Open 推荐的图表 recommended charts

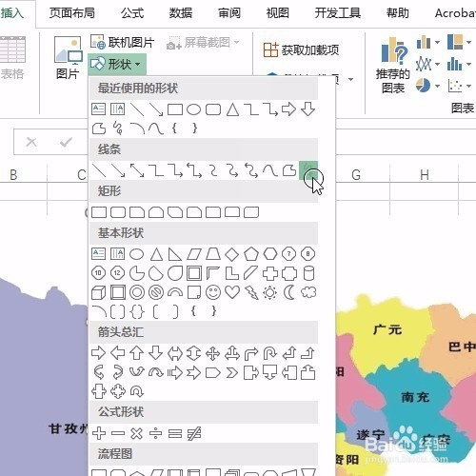tap(393, 65)
